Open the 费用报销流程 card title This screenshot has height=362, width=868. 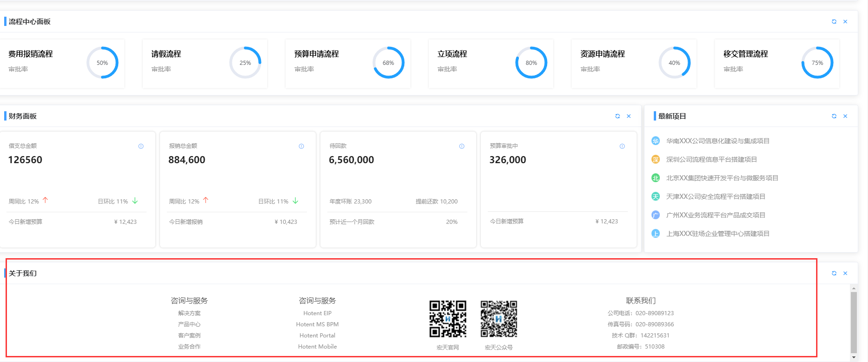tap(31, 54)
